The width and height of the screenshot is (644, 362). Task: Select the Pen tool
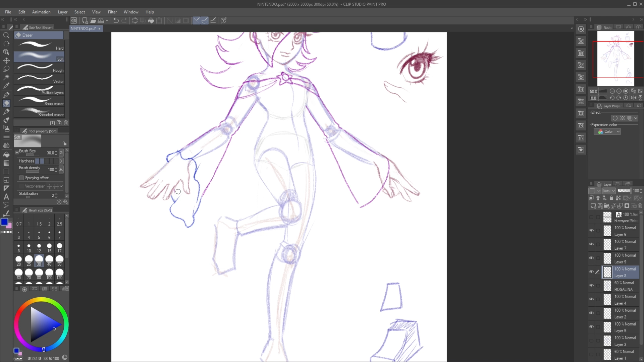tap(6, 95)
